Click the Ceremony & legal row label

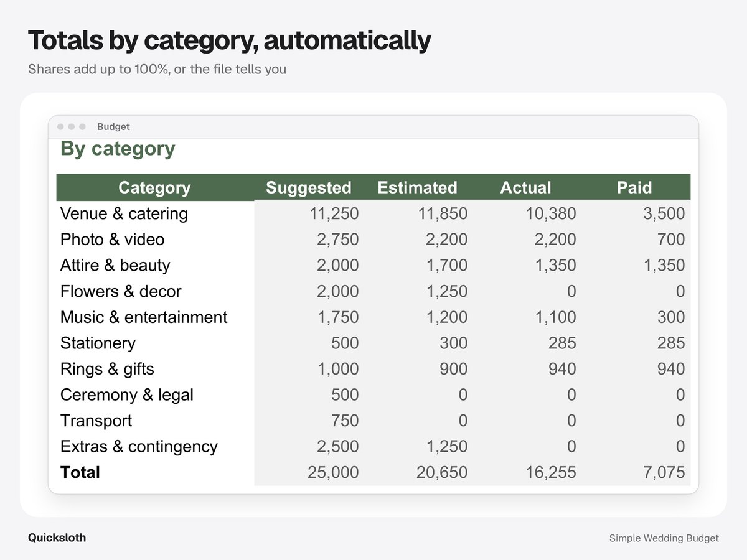127,395
